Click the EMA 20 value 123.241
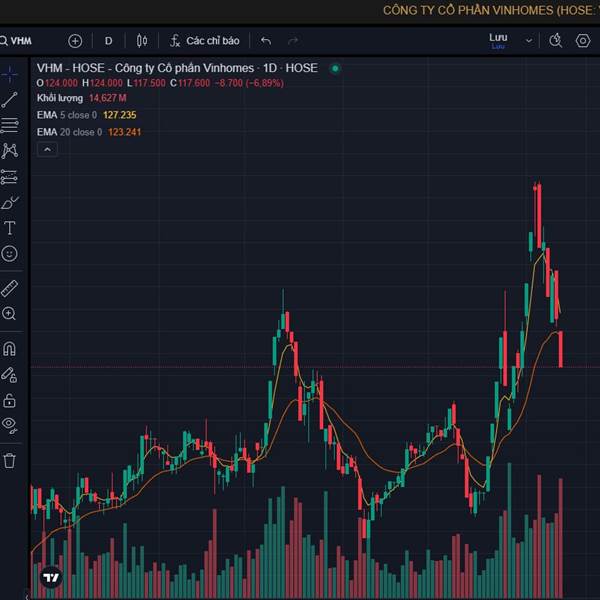The width and height of the screenshot is (600, 600). point(124,132)
